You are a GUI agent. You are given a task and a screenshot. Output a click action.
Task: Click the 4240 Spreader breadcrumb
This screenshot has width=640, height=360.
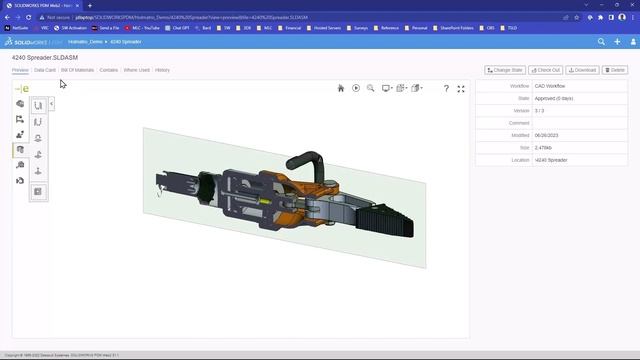(126, 42)
